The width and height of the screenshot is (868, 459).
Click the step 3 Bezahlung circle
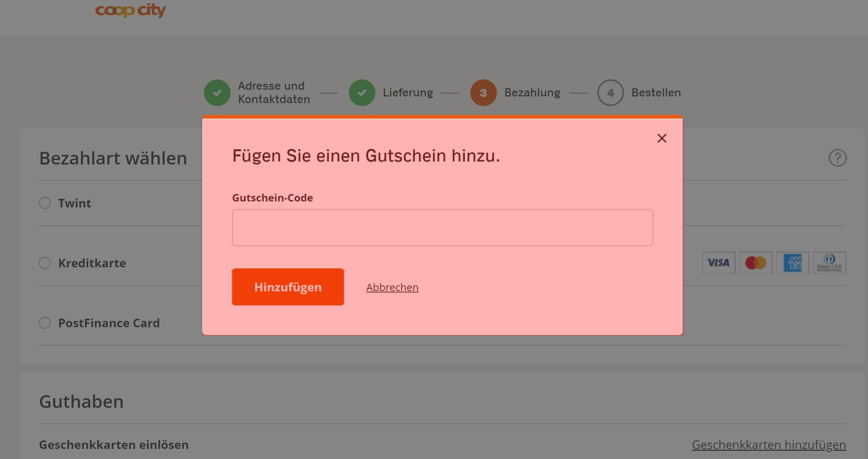click(483, 93)
